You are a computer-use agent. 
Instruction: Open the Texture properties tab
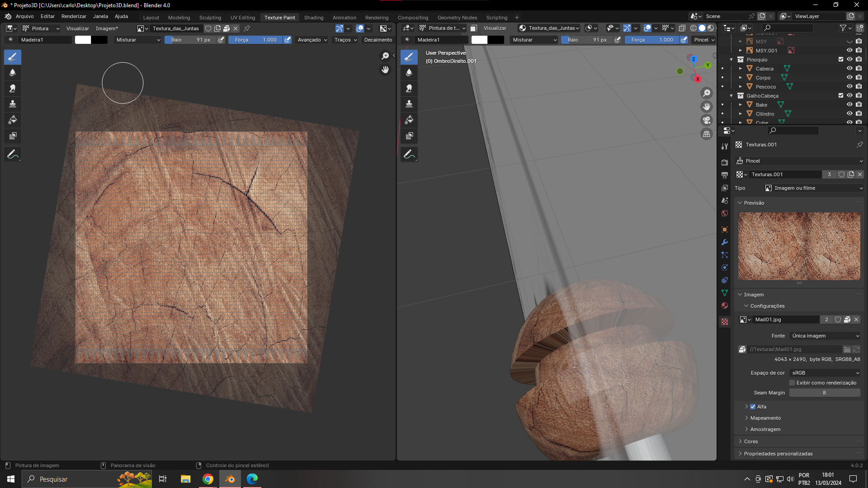(x=725, y=322)
